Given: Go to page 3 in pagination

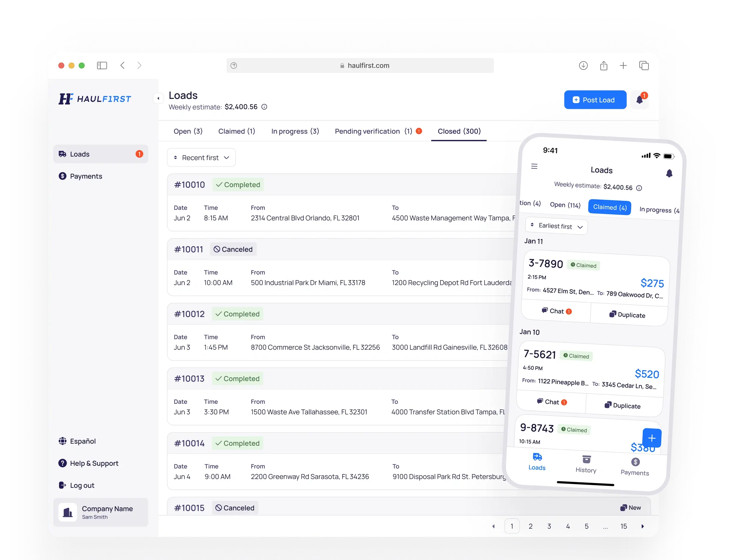Looking at the screenshot, I should tap(549, 526).
